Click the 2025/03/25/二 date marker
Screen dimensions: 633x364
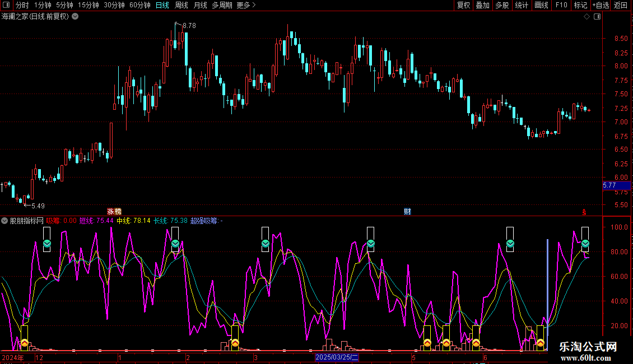click(x=337, y=357)
